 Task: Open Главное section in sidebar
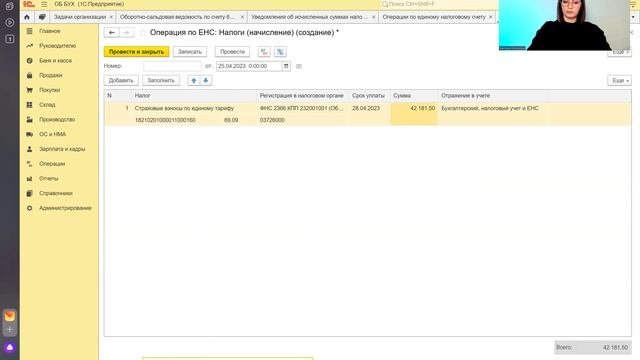tap(49, 31)
